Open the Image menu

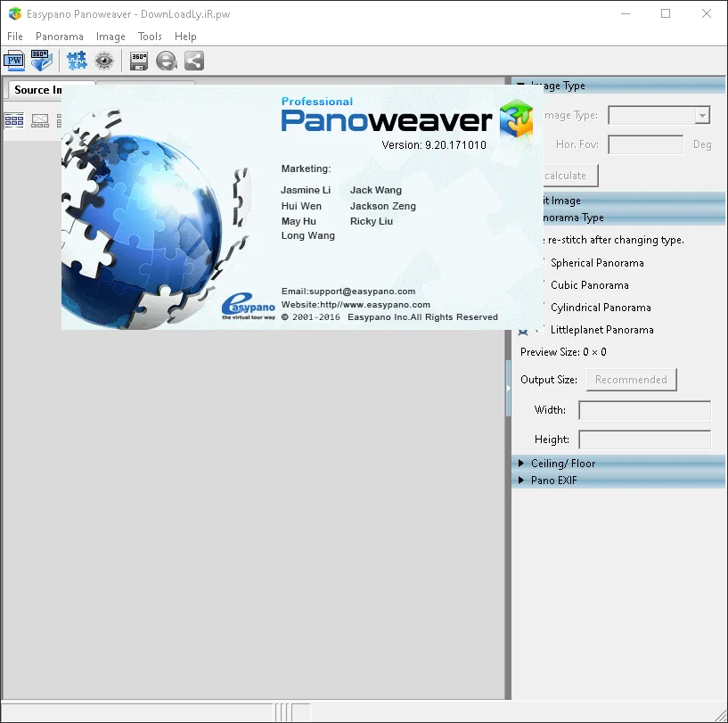(x=110, y=37)
